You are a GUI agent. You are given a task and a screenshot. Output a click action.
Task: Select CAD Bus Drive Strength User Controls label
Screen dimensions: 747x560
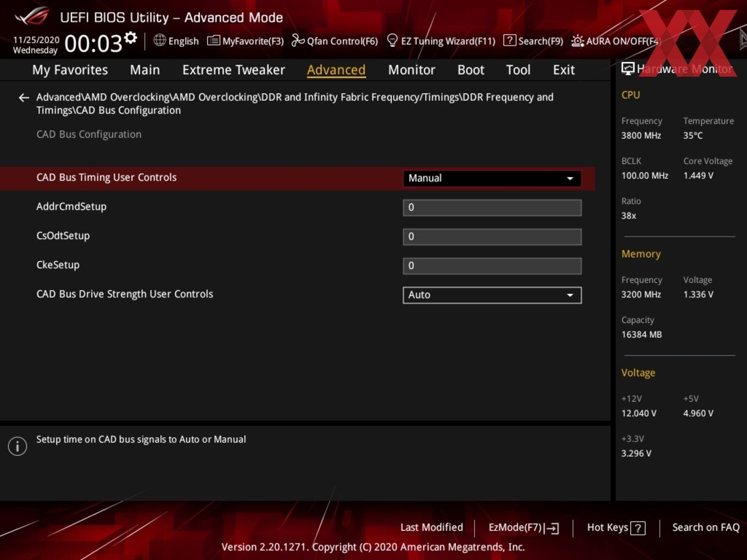(125, 294)
